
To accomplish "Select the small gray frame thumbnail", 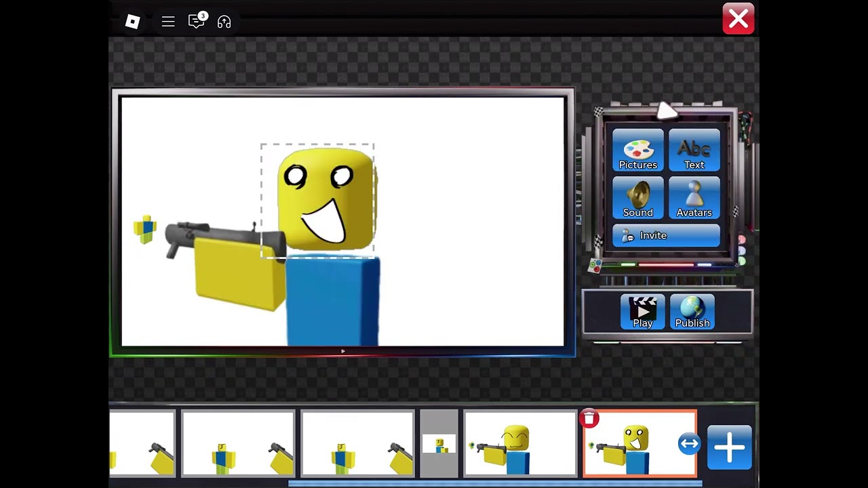I will coord(439,444).
